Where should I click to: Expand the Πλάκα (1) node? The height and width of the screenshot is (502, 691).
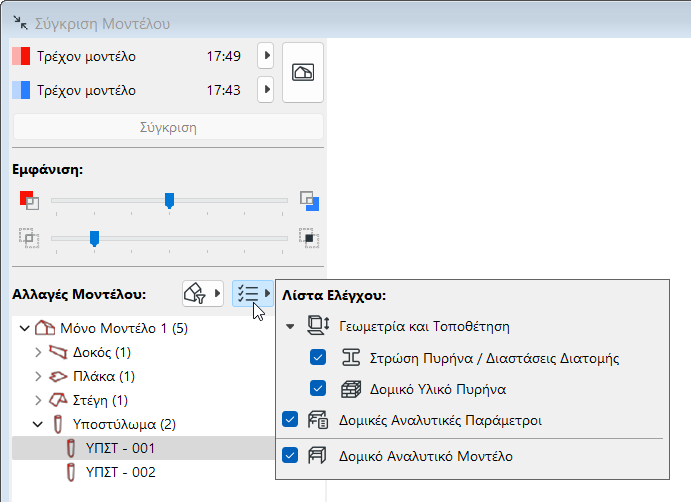pos(38,376)
